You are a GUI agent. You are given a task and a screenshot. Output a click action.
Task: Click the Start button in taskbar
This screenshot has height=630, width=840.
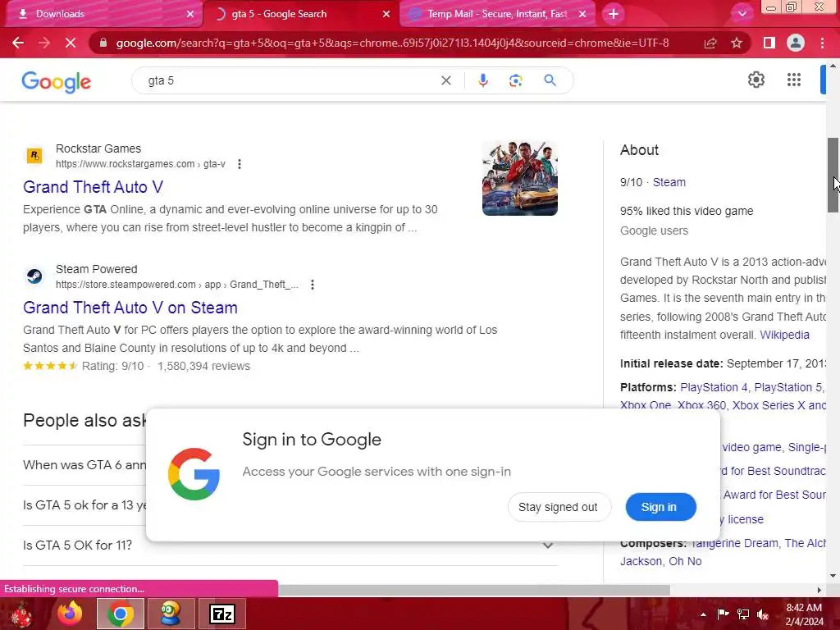[21, 614]
